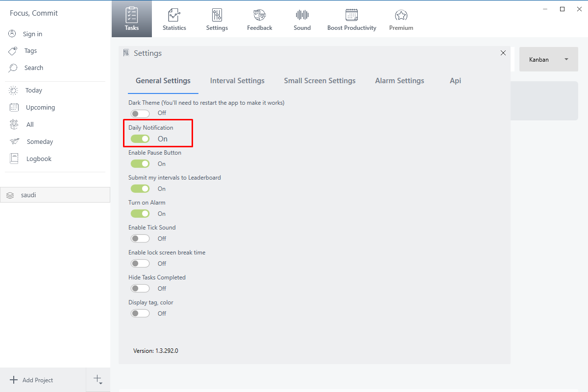
Task: Click the Sound waveform icon
Action: click(x=302, y=15)
